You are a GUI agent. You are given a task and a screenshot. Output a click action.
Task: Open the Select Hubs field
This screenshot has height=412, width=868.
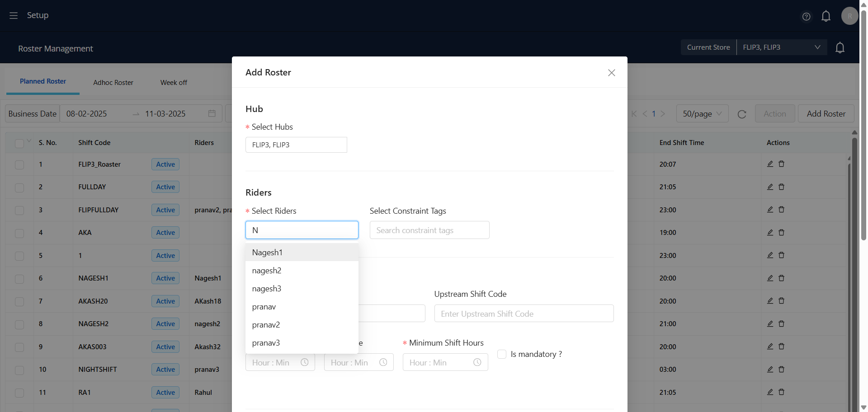[x=296, y=145]
